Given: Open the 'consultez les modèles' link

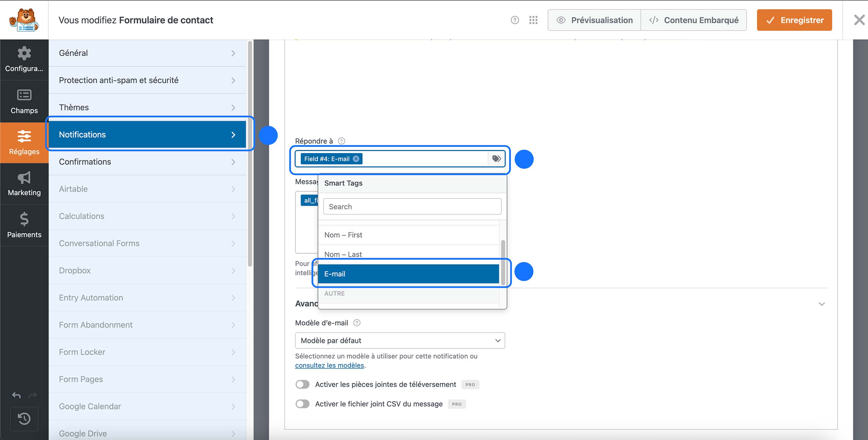Looking at the screenshot, I should [x=329, y=365].
